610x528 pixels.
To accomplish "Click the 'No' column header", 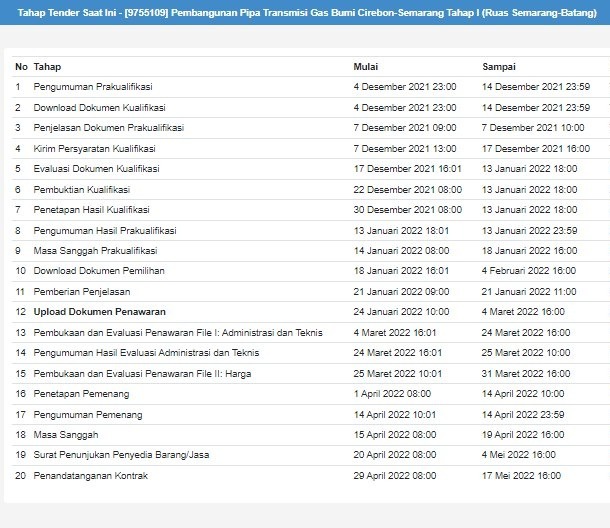I will 21,67.
